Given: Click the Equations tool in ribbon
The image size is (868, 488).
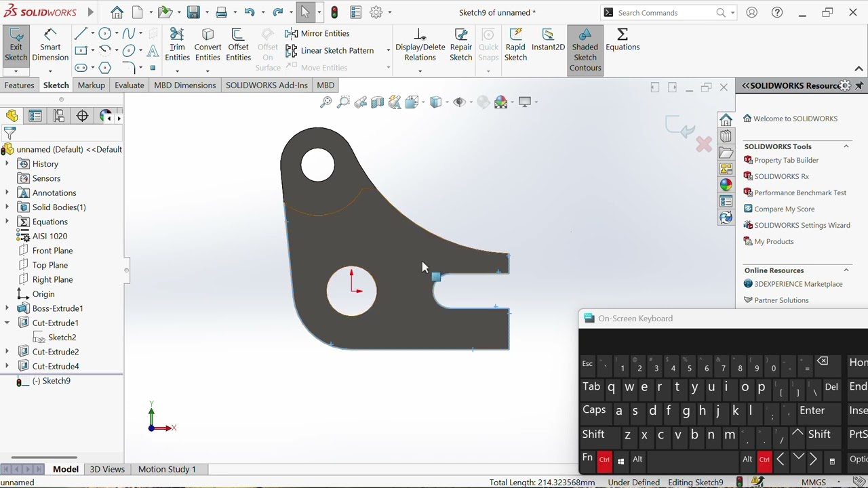Looking at the screenshot, I should pyautogui.click(x=623, y=40).
